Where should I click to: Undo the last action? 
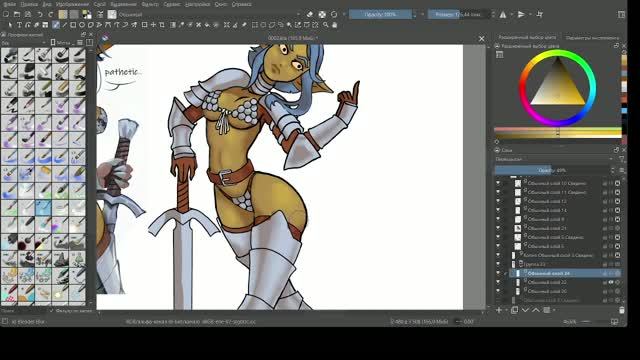40,14
